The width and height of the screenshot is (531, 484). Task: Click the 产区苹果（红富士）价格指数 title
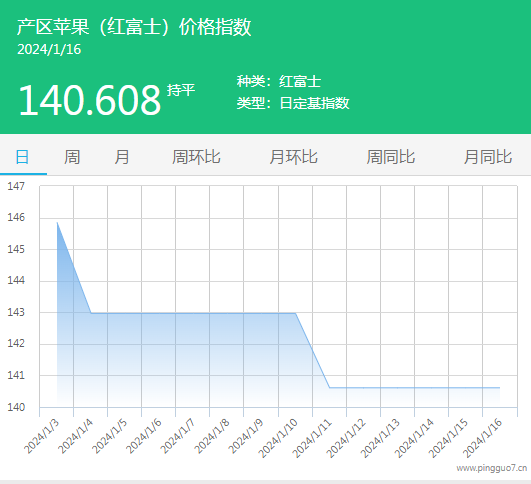134,27
